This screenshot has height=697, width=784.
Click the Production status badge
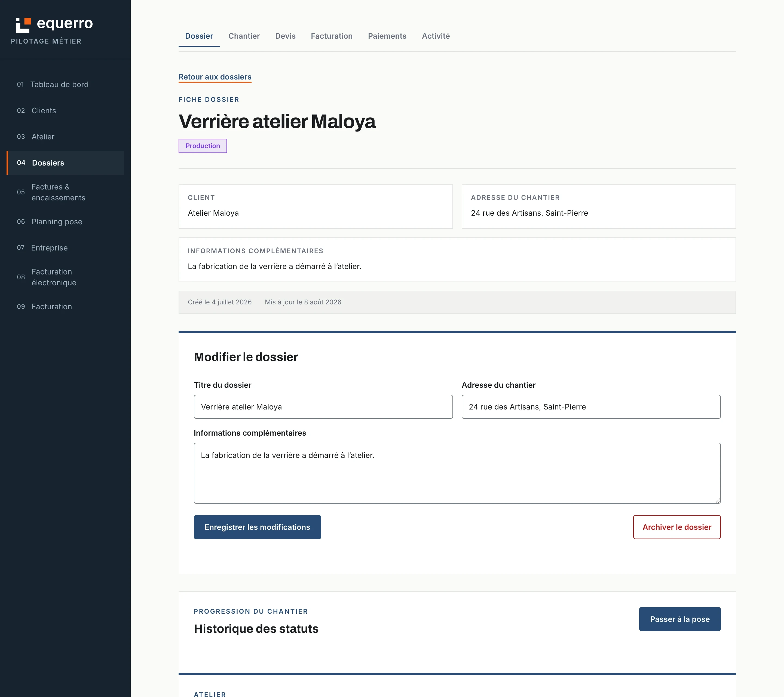coord(203,146)
